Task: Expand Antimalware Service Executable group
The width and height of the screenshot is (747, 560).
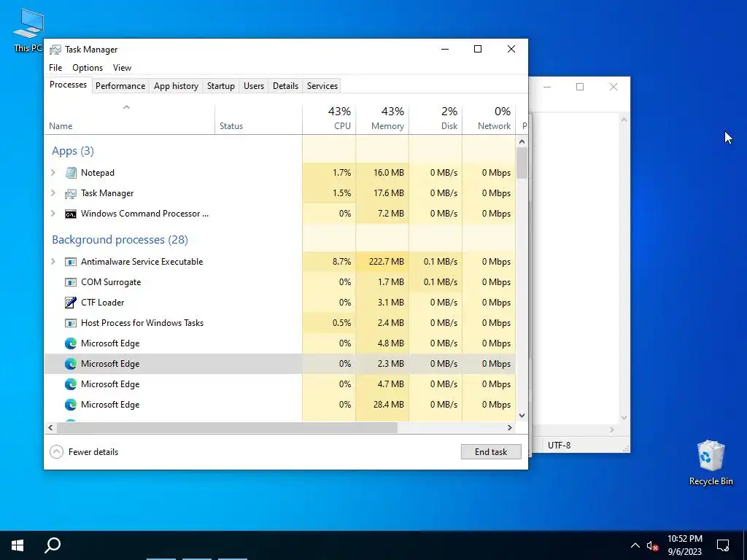Action: tap(53, 262)
